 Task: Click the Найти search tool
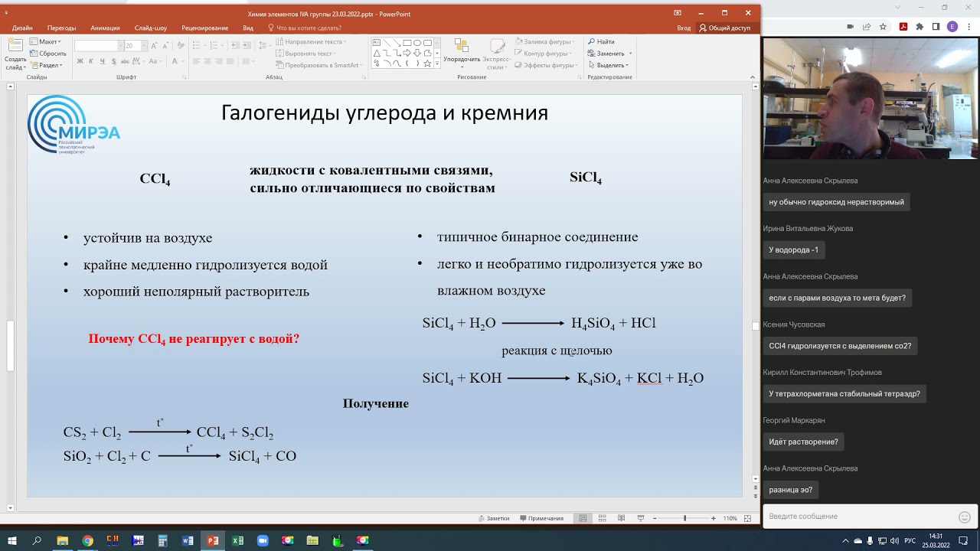pos(600,41)
